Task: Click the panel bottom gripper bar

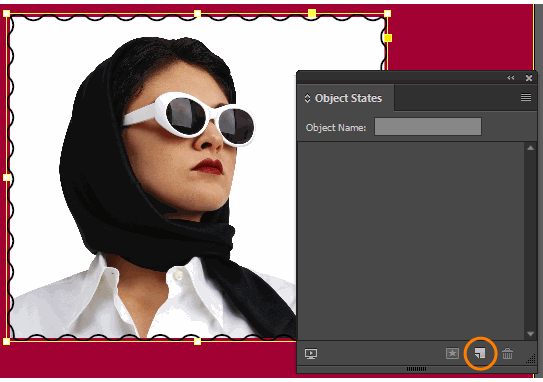Action: tap(416, 369)
